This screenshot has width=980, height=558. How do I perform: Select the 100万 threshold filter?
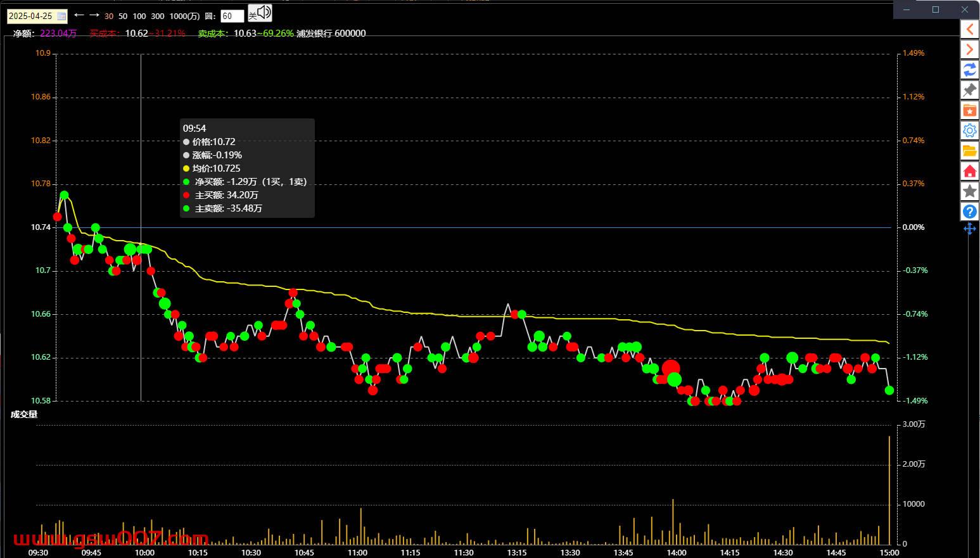139,16
